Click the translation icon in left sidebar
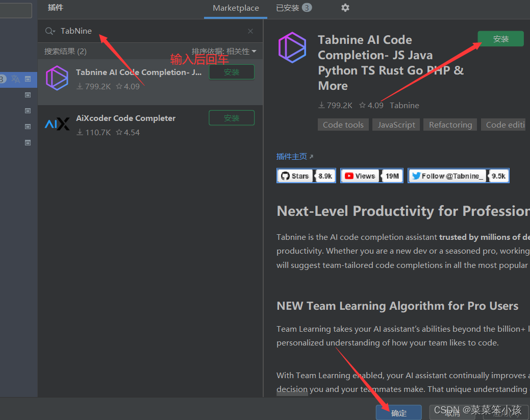Viewport: 530px width, 420px height. click(x=15, y=79)
